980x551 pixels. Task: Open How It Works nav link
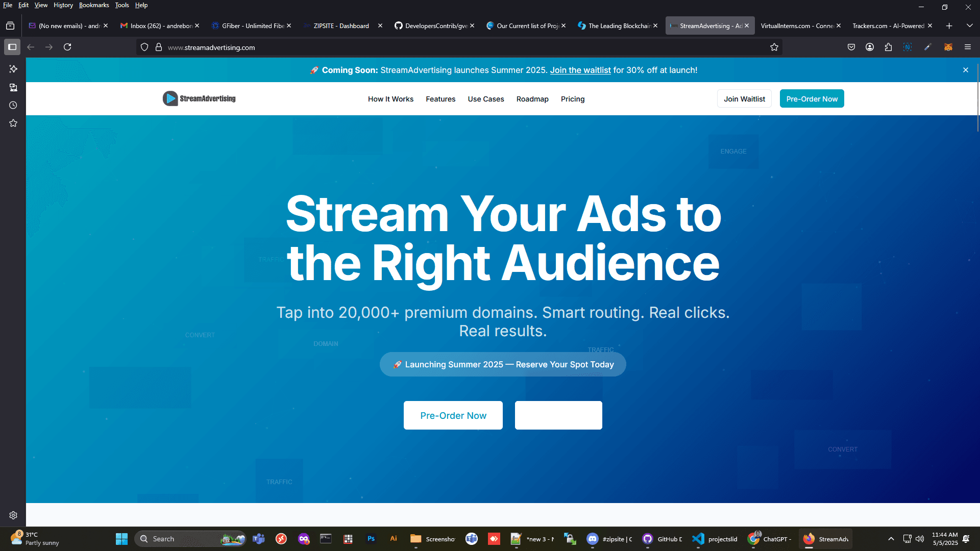(x=390, y=99)
